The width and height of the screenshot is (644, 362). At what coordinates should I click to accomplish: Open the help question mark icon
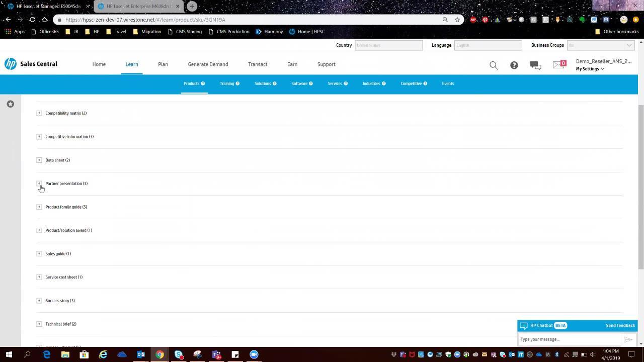point(514,65)
